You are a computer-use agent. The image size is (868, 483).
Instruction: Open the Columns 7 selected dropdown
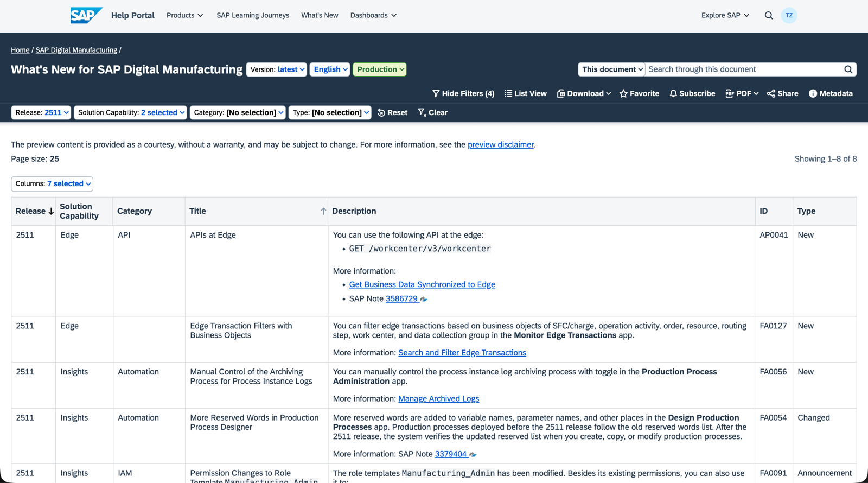click(52, 184)
